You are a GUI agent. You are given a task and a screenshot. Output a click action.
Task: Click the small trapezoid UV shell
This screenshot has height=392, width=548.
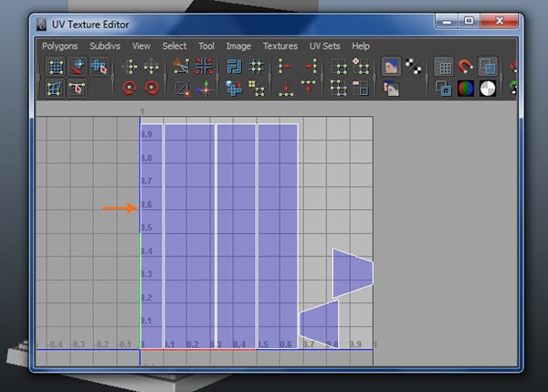352,272
